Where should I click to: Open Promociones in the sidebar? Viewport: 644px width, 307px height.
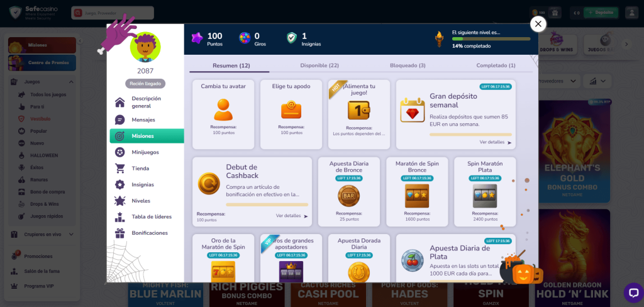38,257
